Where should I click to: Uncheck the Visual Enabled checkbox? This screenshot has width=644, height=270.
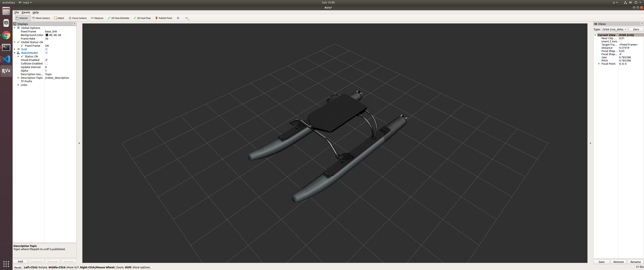pyautogui.click(x=46, y=60)
